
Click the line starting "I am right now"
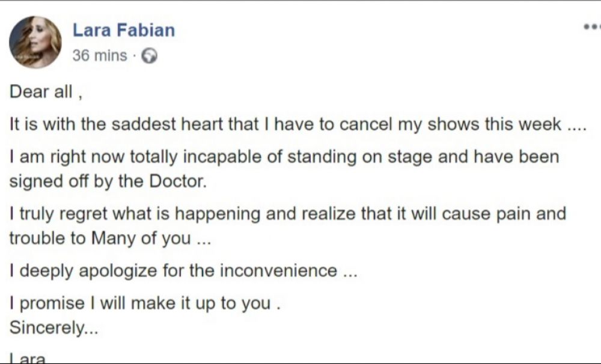click(284, 157)
